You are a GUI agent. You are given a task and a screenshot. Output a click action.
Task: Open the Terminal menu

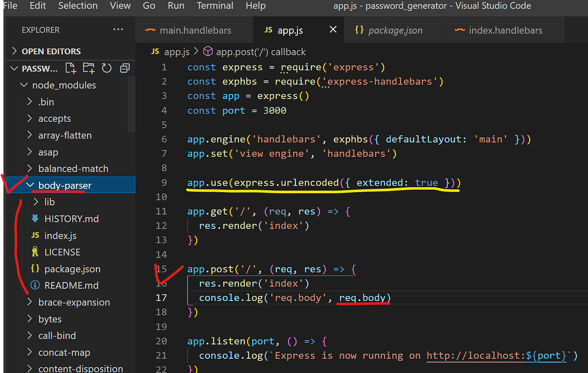coord(215,6)
